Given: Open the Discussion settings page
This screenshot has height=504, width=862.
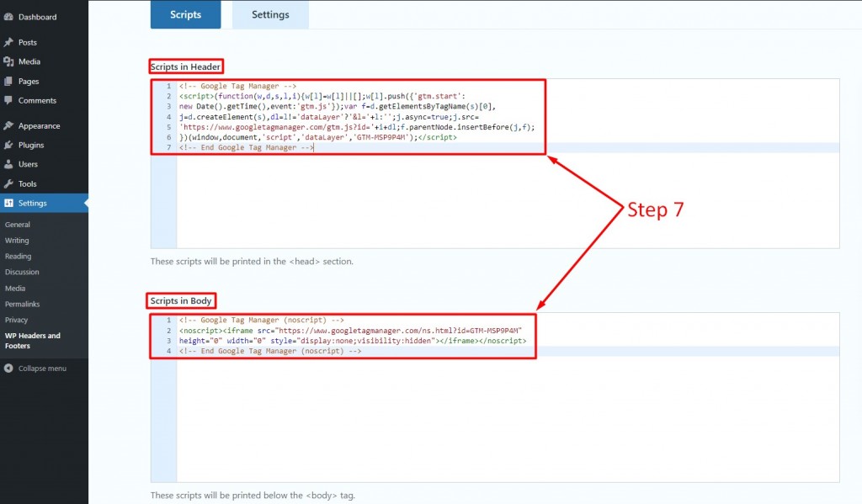Looking at the screenshot, I should [22, 272].
